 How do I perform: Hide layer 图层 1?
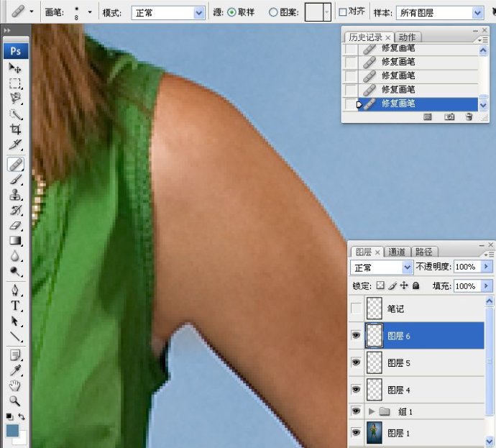tap(356, 432)
